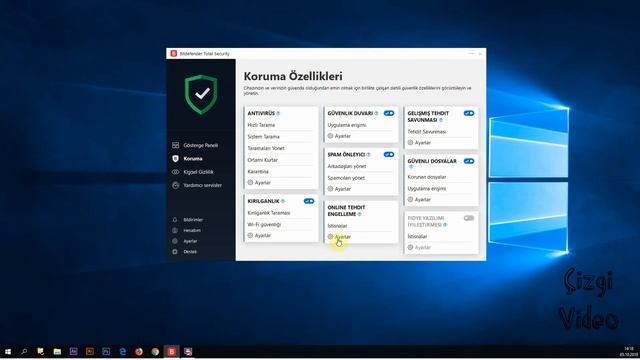Click the taskbar clock
Viewport: 640px width, 360px height.
(629, 352)
